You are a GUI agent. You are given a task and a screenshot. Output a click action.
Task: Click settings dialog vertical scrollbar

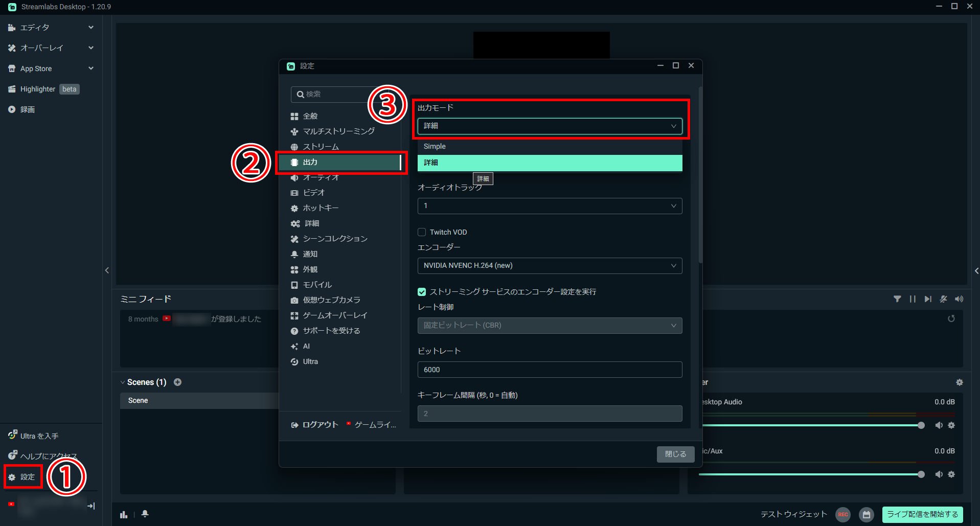pos(700,175)
